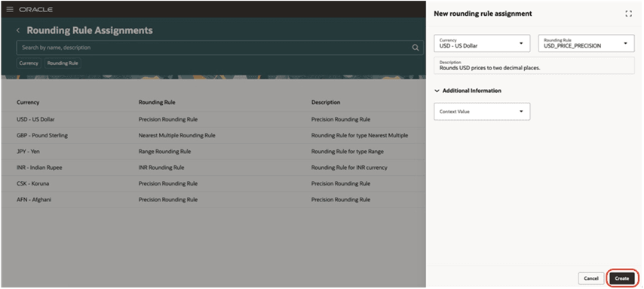Click the Create button
644x289 pixels.
pyautogui.click(x=622, y=278)
